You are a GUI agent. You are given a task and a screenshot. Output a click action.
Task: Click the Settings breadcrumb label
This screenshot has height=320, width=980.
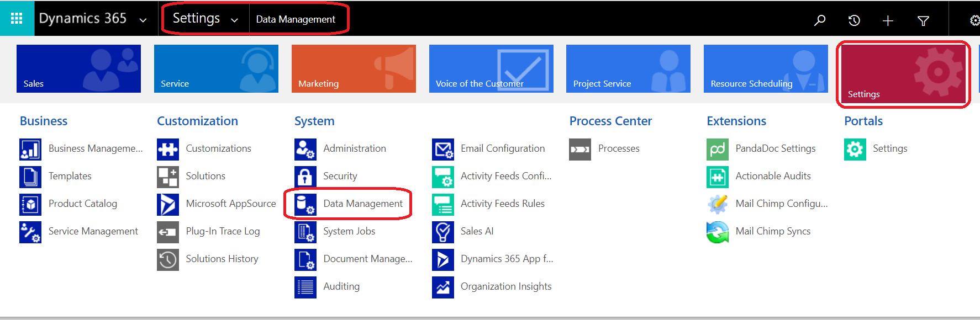[196, 18]
